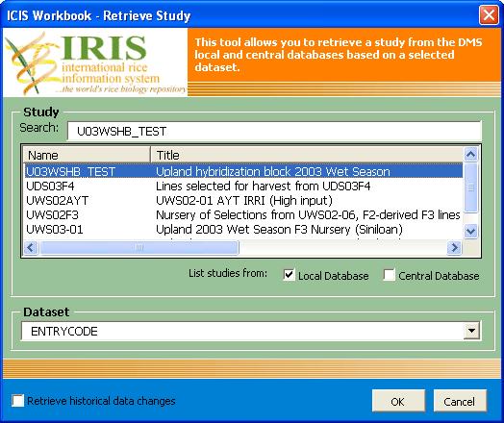Click the study Search text field
The image size is (504, 423).
point(274,131)
